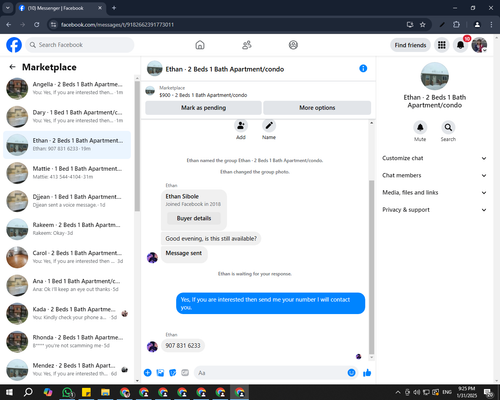500x400 pixels.
Task: Click Find friends button
Action: click(x=410, y=45)
